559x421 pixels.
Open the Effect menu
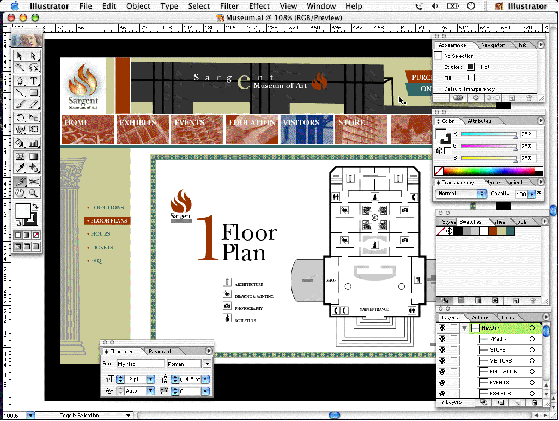coord(259,6)
